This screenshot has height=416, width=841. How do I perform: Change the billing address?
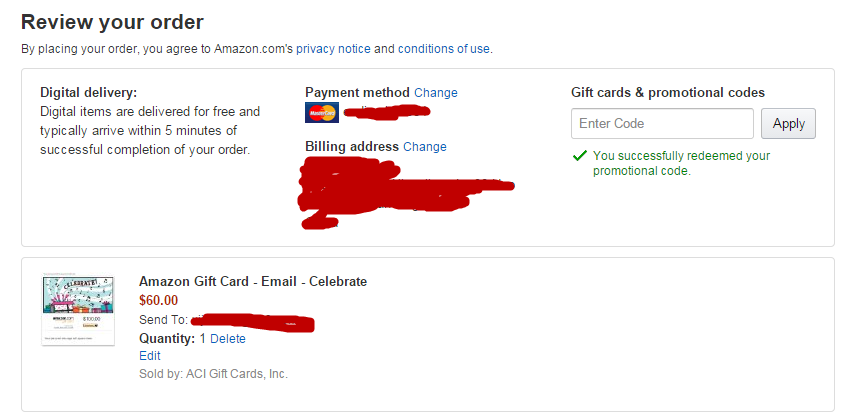tap(425, 146)
